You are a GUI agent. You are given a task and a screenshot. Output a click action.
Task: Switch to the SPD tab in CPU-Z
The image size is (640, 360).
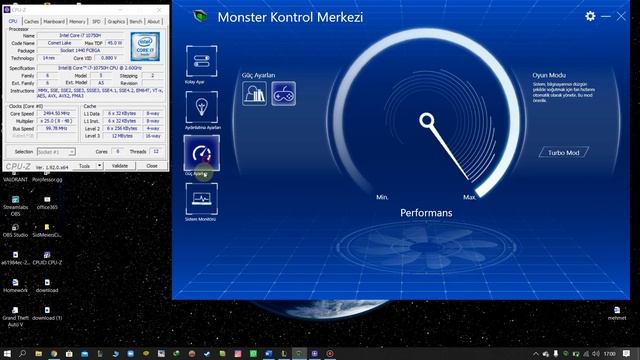(x=96, y=21)
